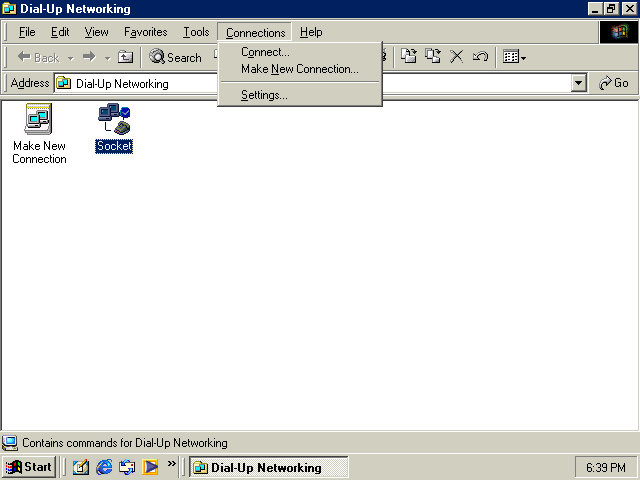Open the File menu
Viewport: 640px width, 480px height.
tap(27, 32)
